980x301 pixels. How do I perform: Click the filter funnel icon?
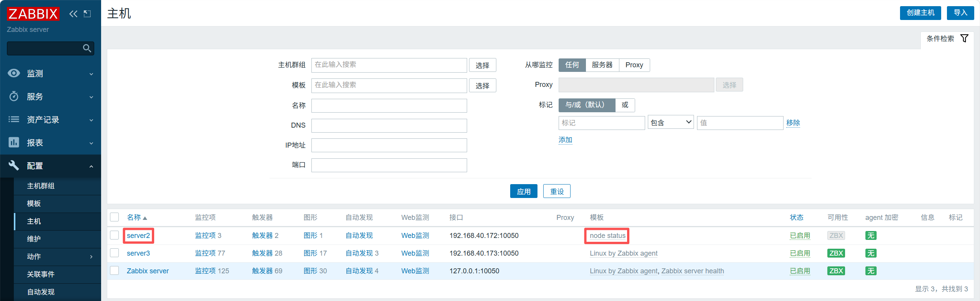click(964, 38)
